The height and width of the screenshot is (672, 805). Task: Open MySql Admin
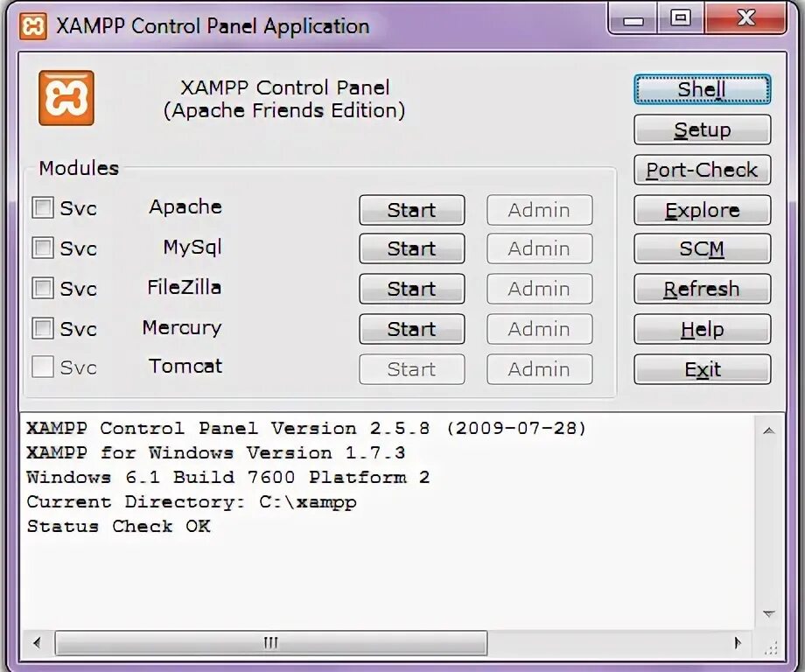[540, 248]
